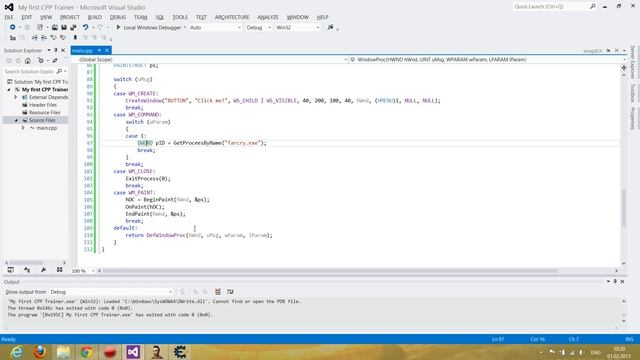Screen dimensions: 640x360
Task: Click the collapsed Toolbox tab on right edge
Action: pos(632,93)
